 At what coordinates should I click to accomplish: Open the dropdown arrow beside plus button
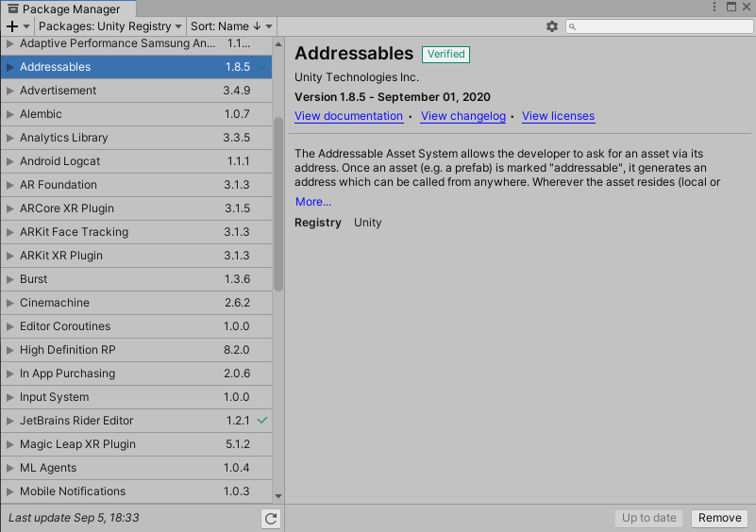[x=26, y=26]
